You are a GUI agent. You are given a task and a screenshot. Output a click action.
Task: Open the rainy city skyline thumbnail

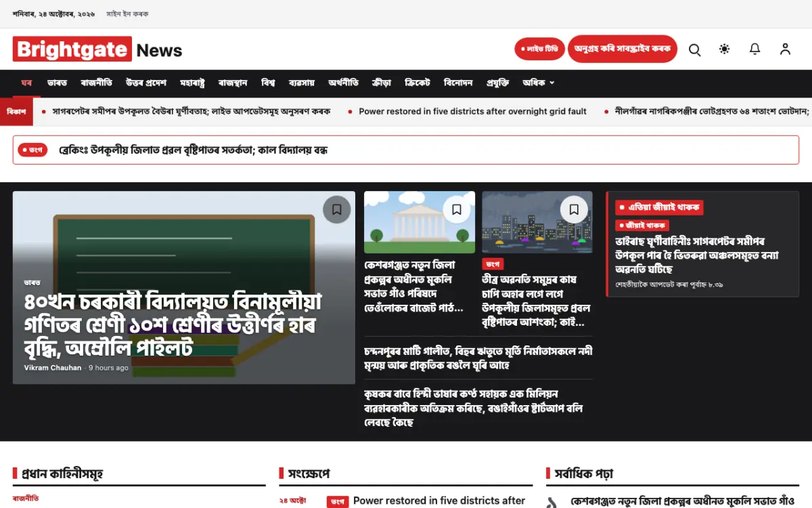[x=537, y=222]
